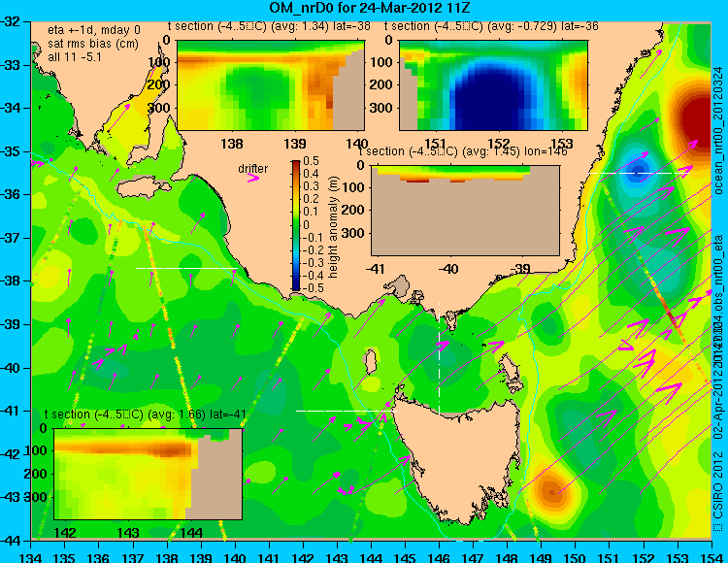
Task: Click the -37 label on the left latitude axis
Action: [11, 238]
